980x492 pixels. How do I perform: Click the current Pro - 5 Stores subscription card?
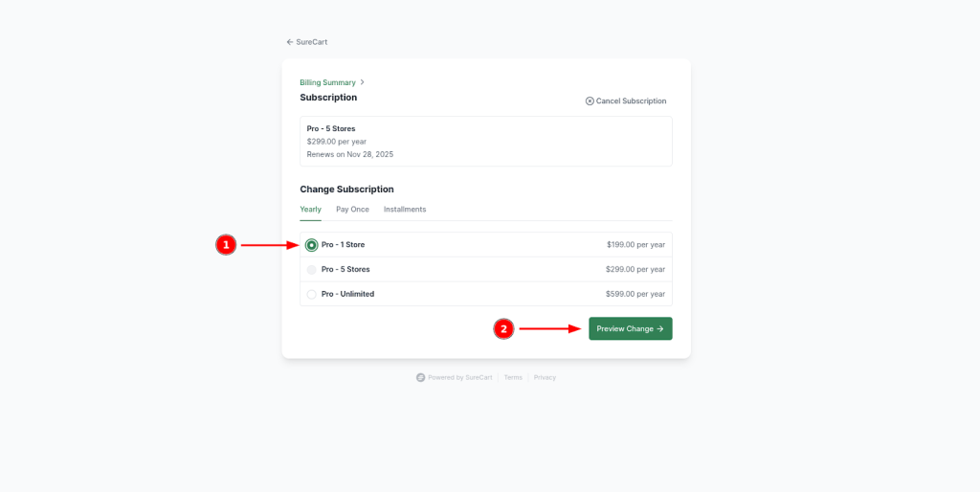pyautogui.click(x=485, y=142)
